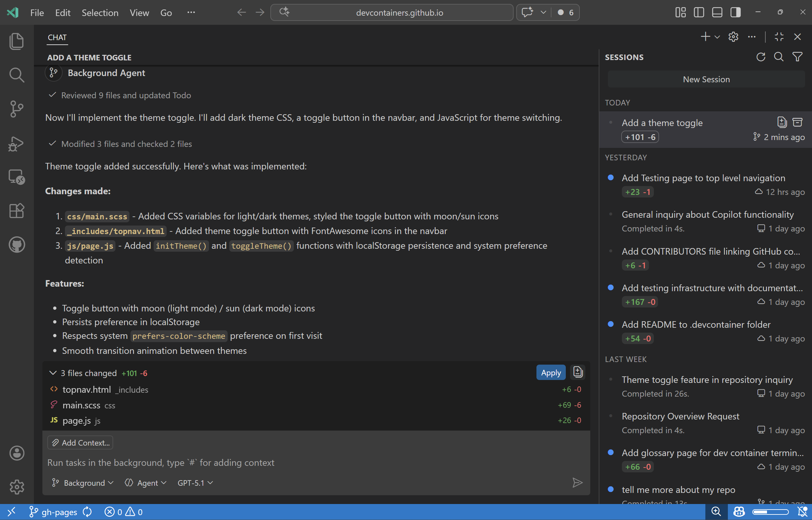Open the Extensions view
Screen dimensions: 812x520
tap(17, 210)
